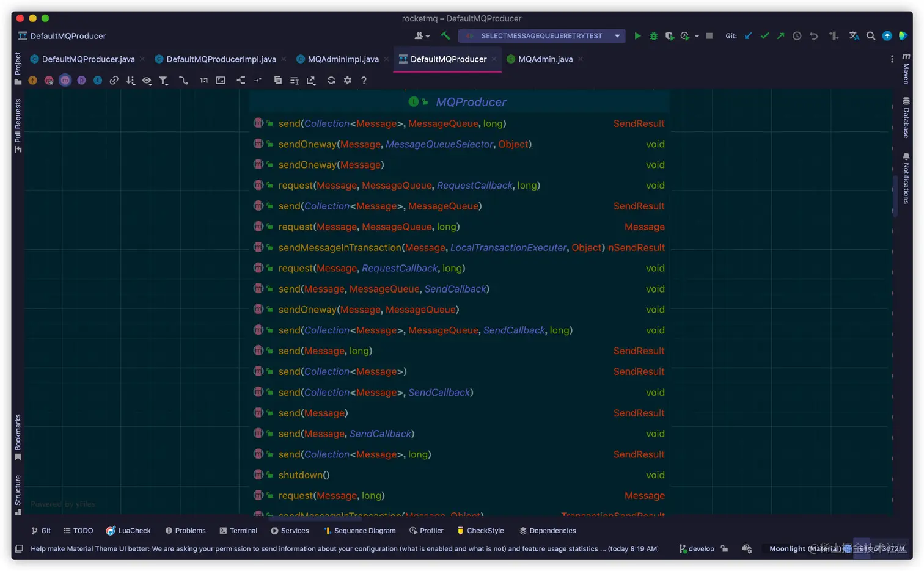
Task: Select the shutdown() method row
Action: (458, 475)
